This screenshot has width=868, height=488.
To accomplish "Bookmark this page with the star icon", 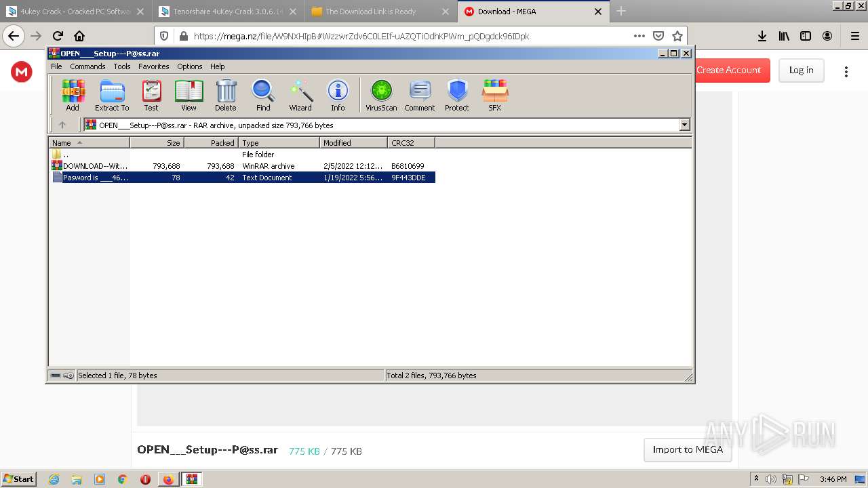I will point(677,36).
